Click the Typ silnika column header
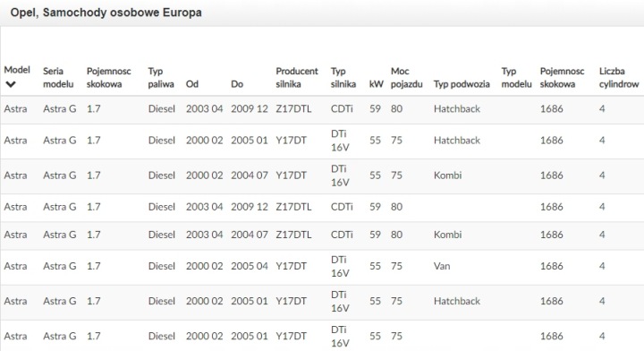Viewport: 644px width, 351px height. tap(343, 77)
